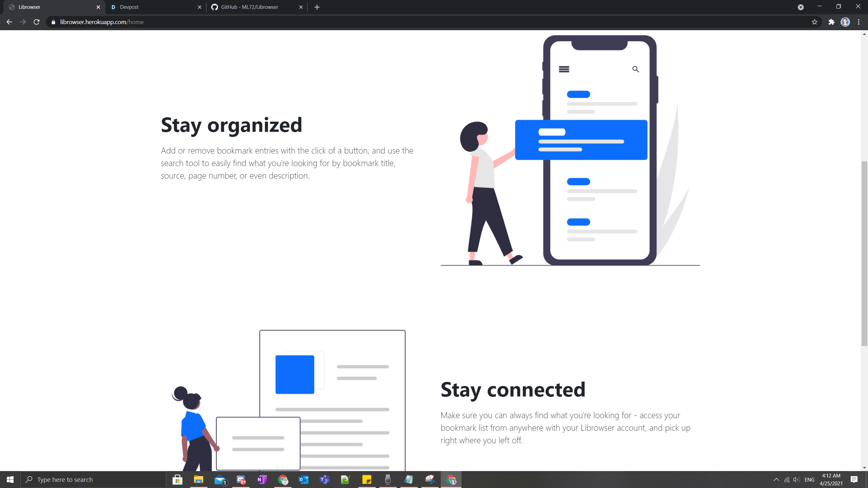Click the lock site info icon

(53, 22)
